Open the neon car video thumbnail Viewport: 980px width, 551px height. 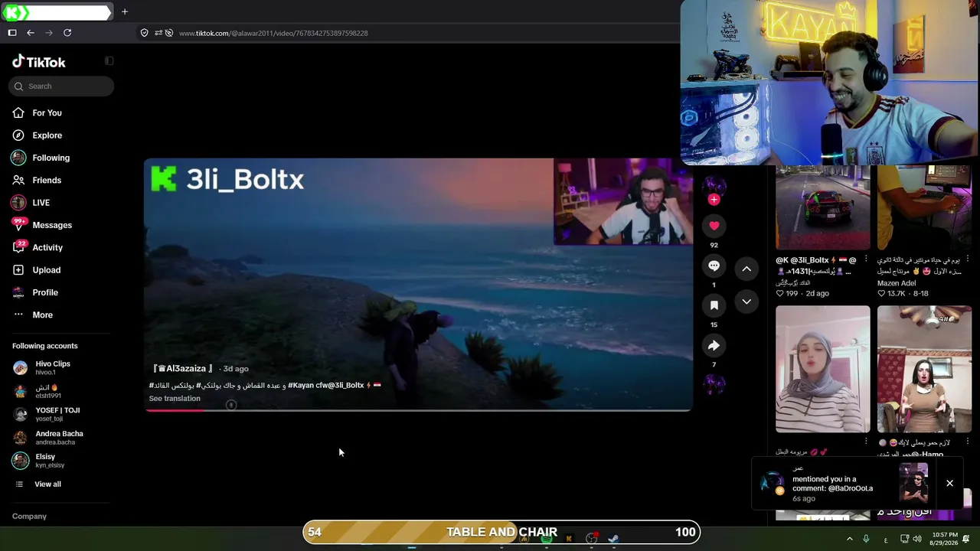coord(823,207)
